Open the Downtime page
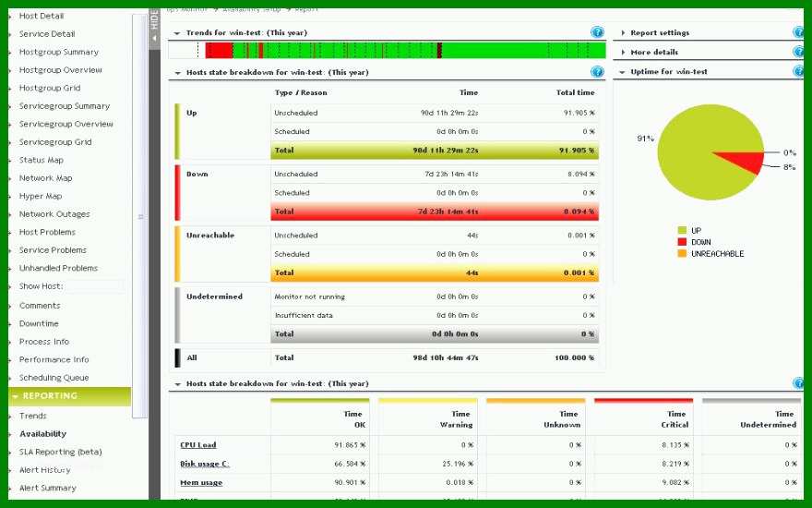The height and width of the screenshot is (508, 812). [39, 323]
